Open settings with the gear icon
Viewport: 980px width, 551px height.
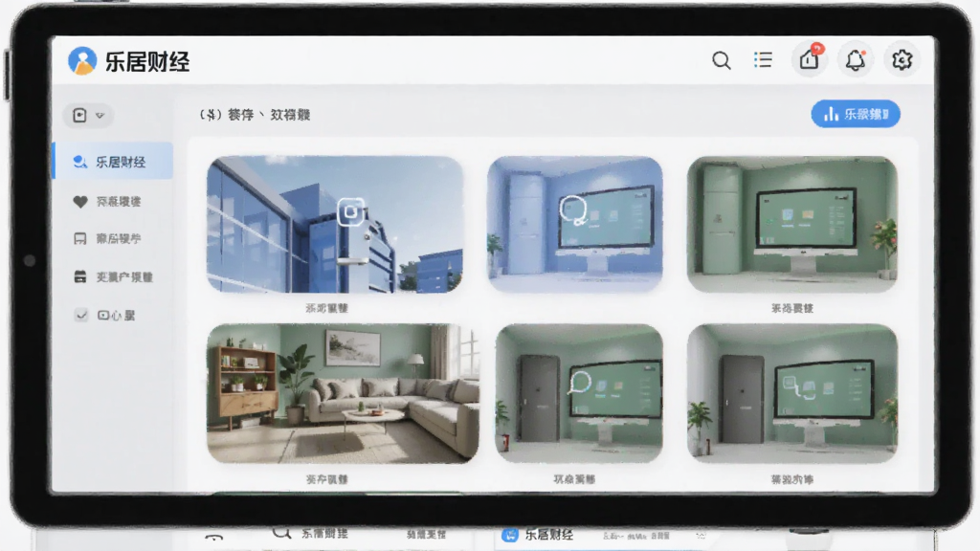pos(902,60)
